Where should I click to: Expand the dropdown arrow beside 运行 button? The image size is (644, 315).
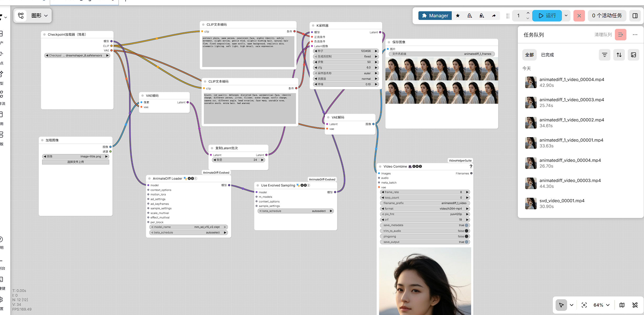point(566,16)
